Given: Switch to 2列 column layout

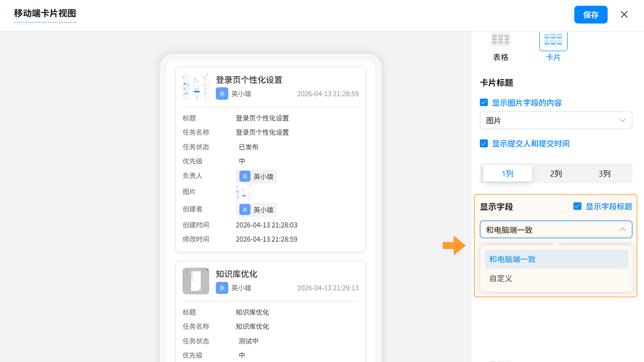Looking at the screenshot, I should pos(556,173).
